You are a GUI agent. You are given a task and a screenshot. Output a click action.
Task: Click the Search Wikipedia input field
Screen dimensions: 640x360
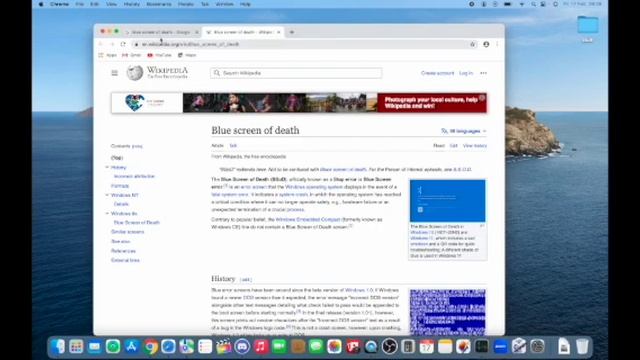[296, 73]
